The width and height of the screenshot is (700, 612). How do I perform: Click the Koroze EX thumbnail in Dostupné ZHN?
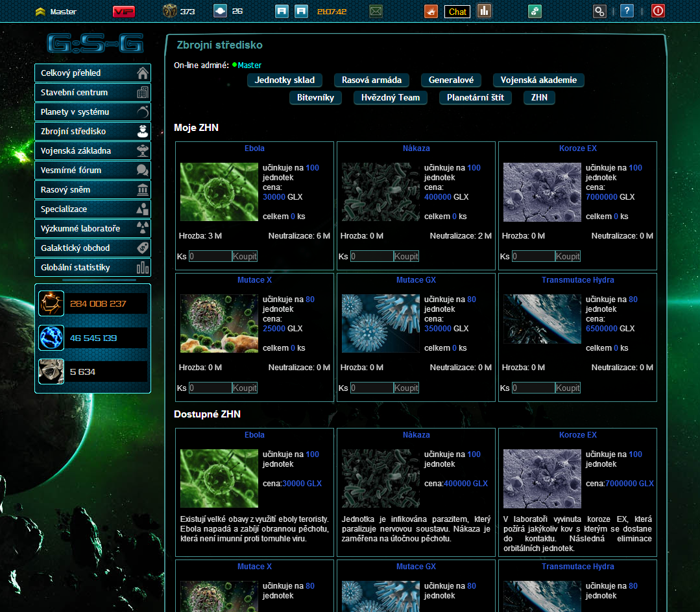pyautogui.click(x=542, y=478)
